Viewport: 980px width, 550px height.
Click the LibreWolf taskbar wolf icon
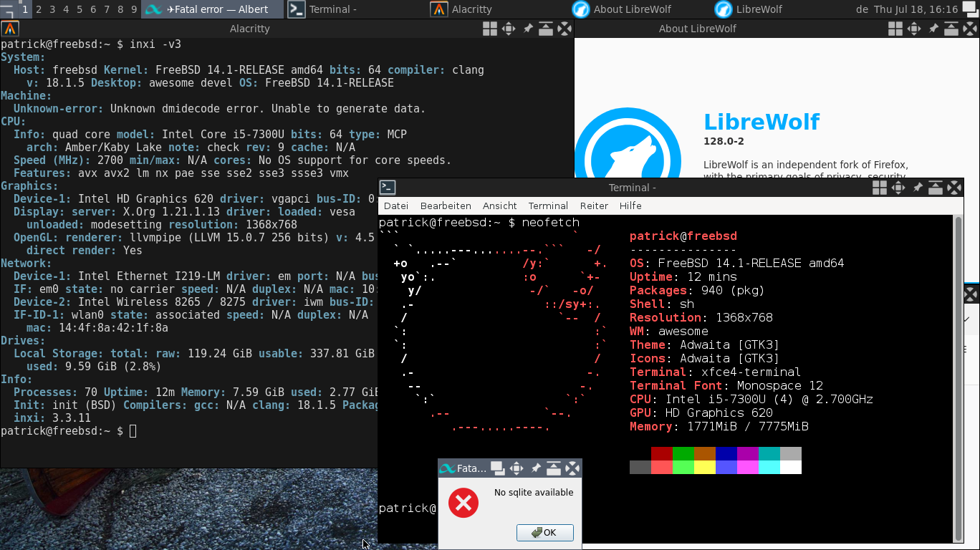724,9
